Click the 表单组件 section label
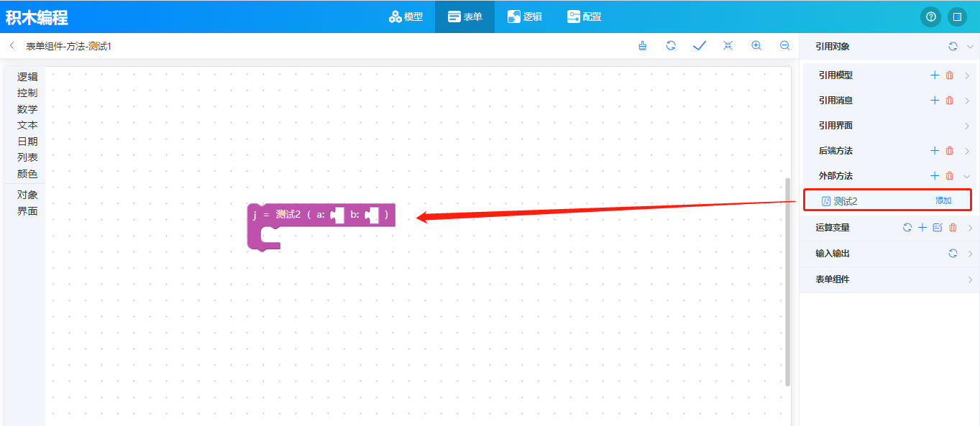Image resolution: width=980 pixels, height=426 pixels. pyautogui.click(x=833, y=279)
